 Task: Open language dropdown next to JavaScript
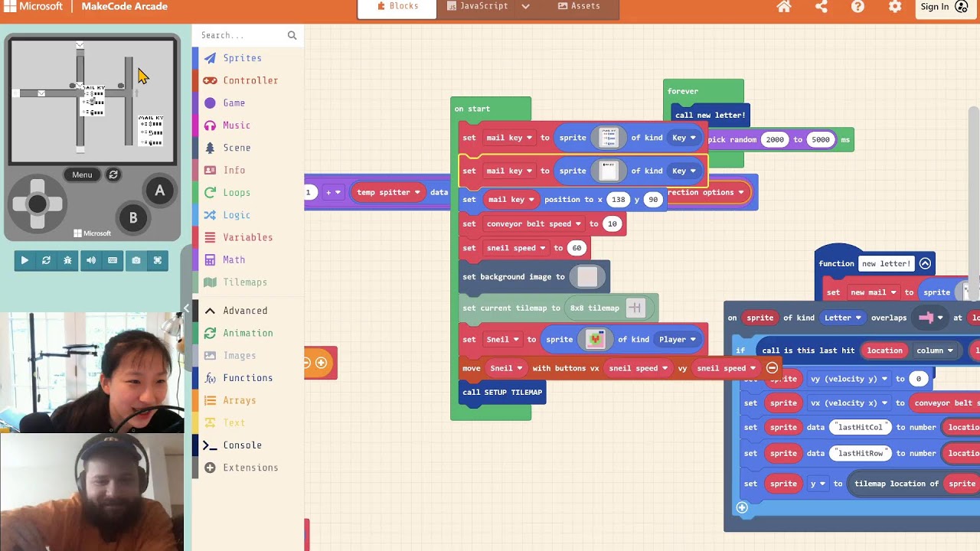click(525, 7)
